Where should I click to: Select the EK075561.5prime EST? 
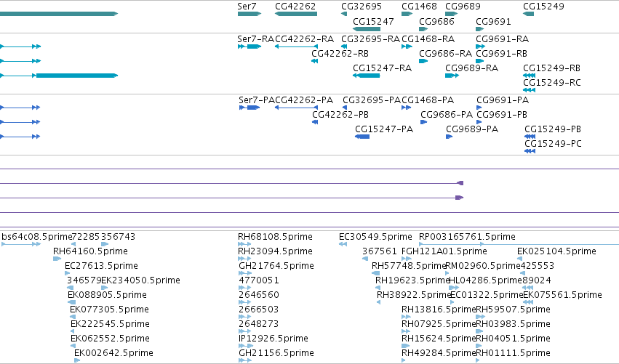pyautogui.click(x=528, y=302)
